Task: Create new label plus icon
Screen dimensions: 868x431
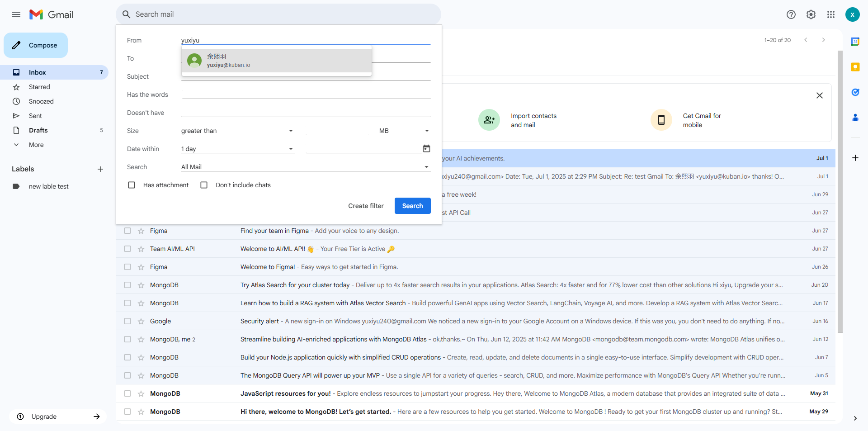Action: pyautogui.click(x=100, y=169)
